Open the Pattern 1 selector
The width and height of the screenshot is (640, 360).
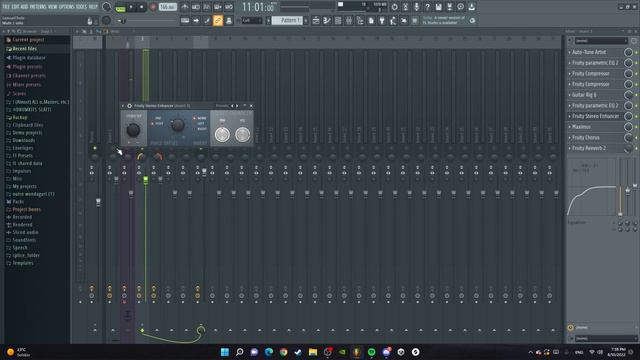(288, 20)
